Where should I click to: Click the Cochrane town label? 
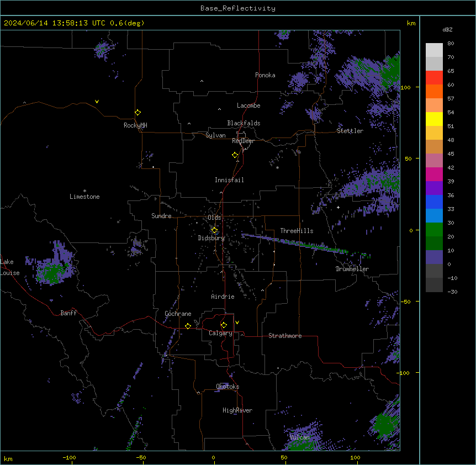coord(178,314)
